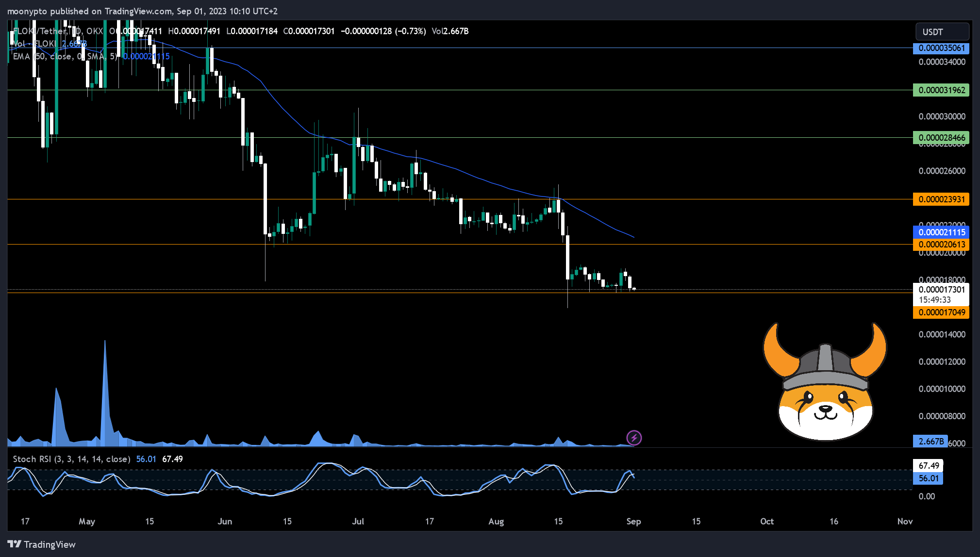Viewport: 980px width, 557px height.
Task: Click the Vol FLOKI legend entry
Action: [50, 44]
